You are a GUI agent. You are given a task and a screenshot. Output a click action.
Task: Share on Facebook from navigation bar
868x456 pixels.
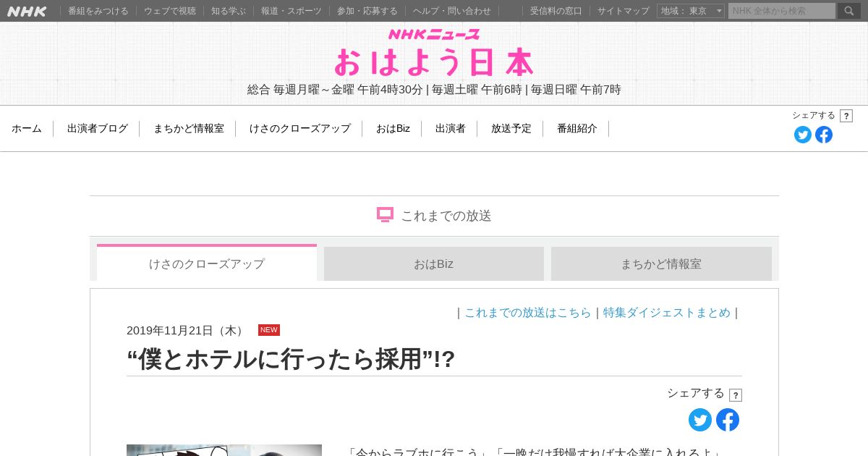pyautogui.click(x=824, y=135)
